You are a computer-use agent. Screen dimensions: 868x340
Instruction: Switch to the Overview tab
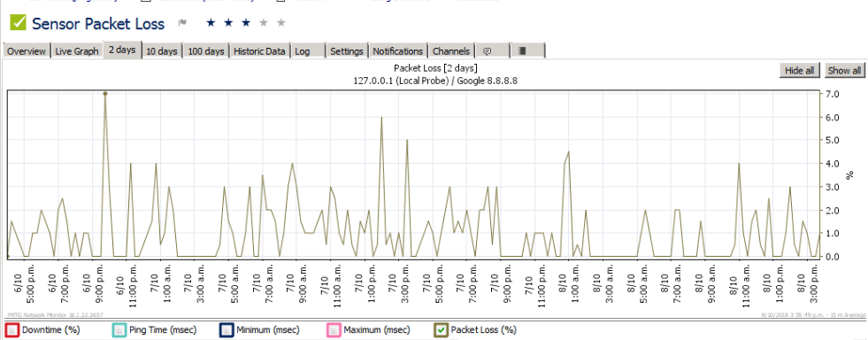27,50
